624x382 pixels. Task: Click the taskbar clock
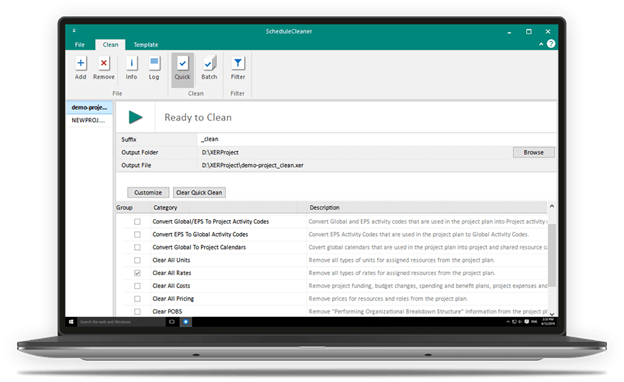point(548,322)
